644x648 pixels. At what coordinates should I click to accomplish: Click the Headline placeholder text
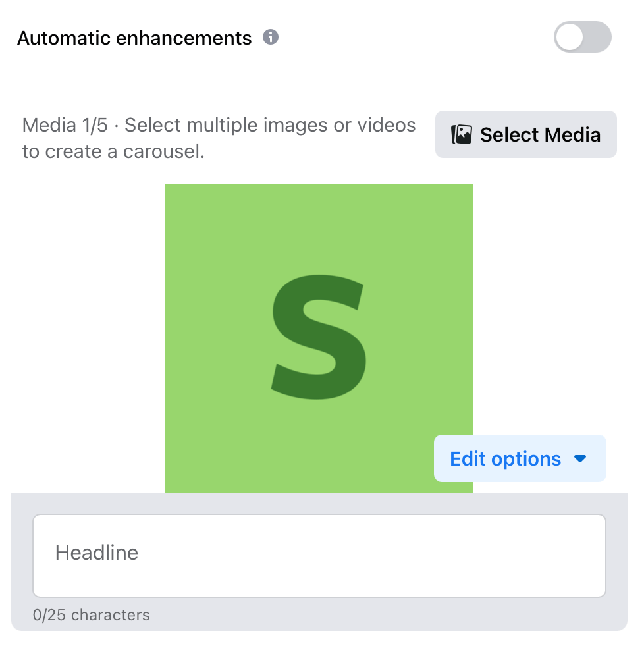[97, 553]
